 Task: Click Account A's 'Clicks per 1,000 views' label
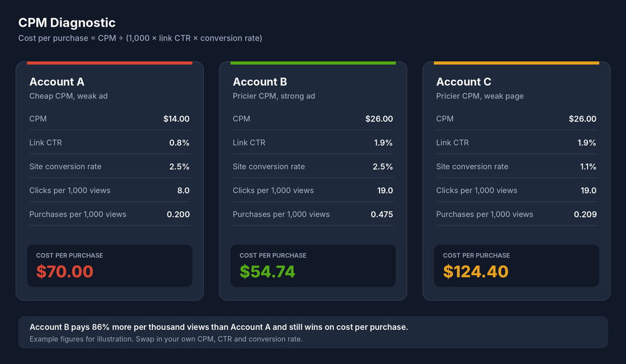[x=70, y=191]
